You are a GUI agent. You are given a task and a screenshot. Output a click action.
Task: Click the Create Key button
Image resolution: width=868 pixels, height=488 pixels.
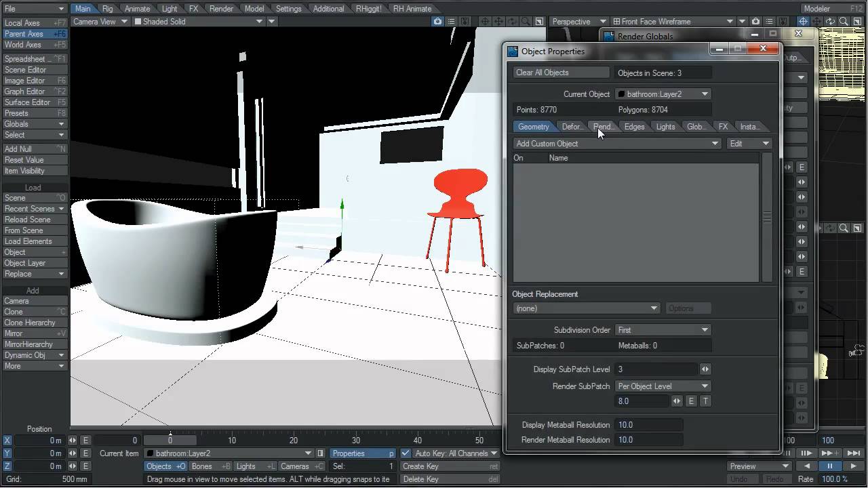pyautogui.click(x=450, y=466)
